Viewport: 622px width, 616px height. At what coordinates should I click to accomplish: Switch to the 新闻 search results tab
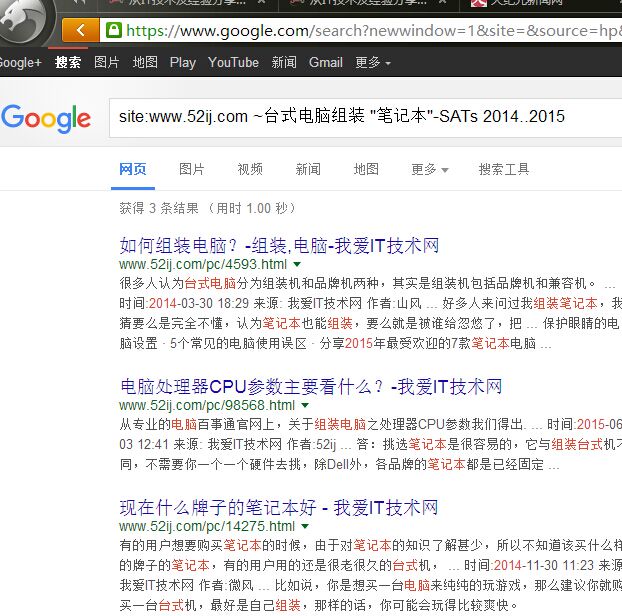[308, 169]
